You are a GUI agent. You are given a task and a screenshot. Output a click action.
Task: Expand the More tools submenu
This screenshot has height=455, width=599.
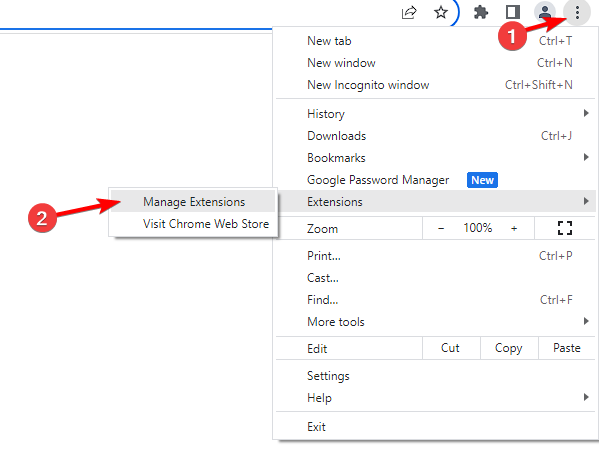coord(435,322)
